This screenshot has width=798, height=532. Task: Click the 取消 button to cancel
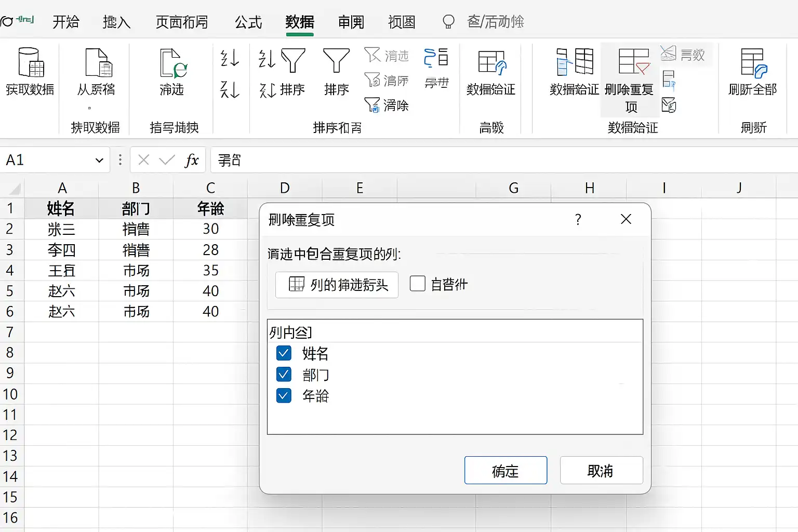point(601,470)
